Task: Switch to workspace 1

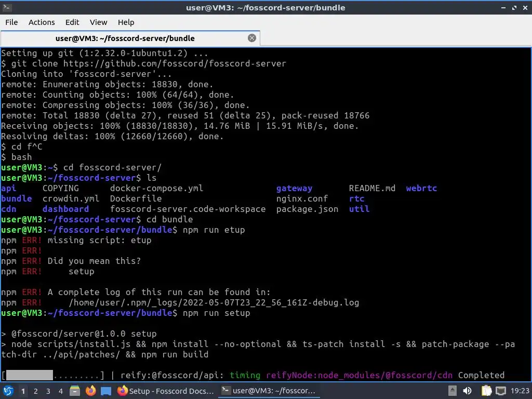Action: coord(23,391)
